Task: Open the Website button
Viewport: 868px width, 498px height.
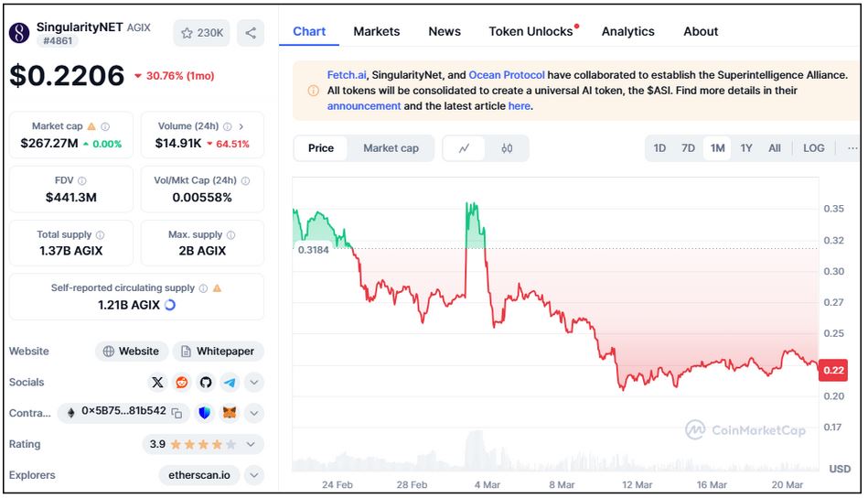Action: (132, 352)
